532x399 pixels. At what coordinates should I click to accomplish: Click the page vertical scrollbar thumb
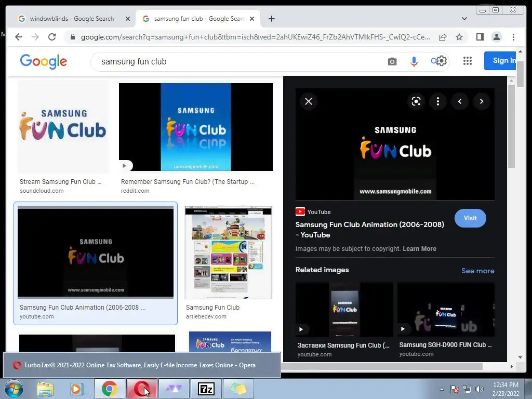coord(520,74)
